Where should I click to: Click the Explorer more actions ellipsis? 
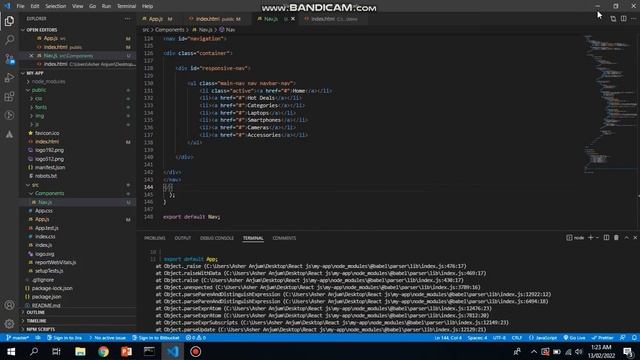128,19
